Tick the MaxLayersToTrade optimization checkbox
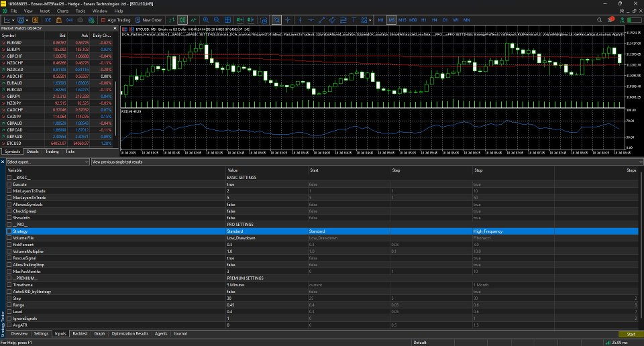This screenshot has height=346, width=644. [9, 198]
